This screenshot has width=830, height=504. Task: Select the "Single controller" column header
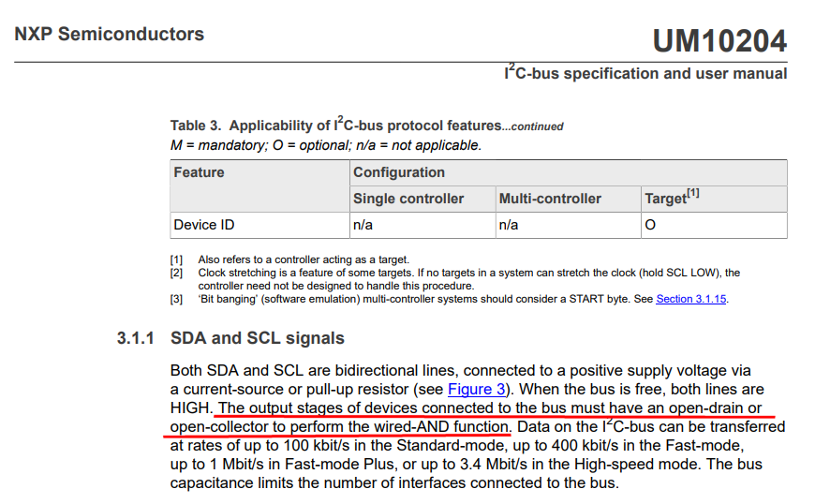[x=408, y=199]
